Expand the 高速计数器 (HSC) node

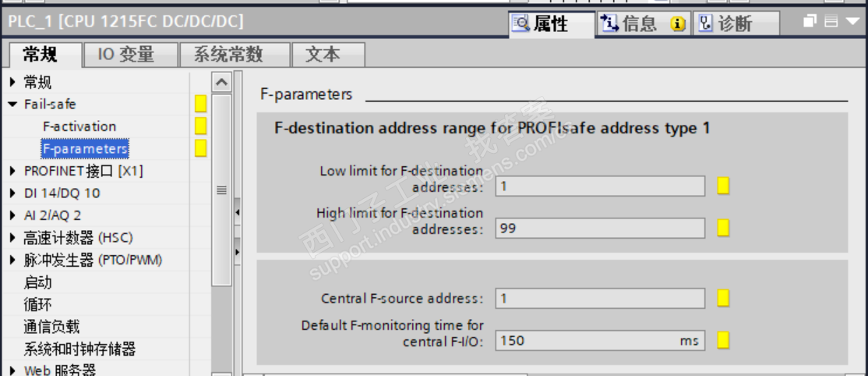(x=13, y=237)
